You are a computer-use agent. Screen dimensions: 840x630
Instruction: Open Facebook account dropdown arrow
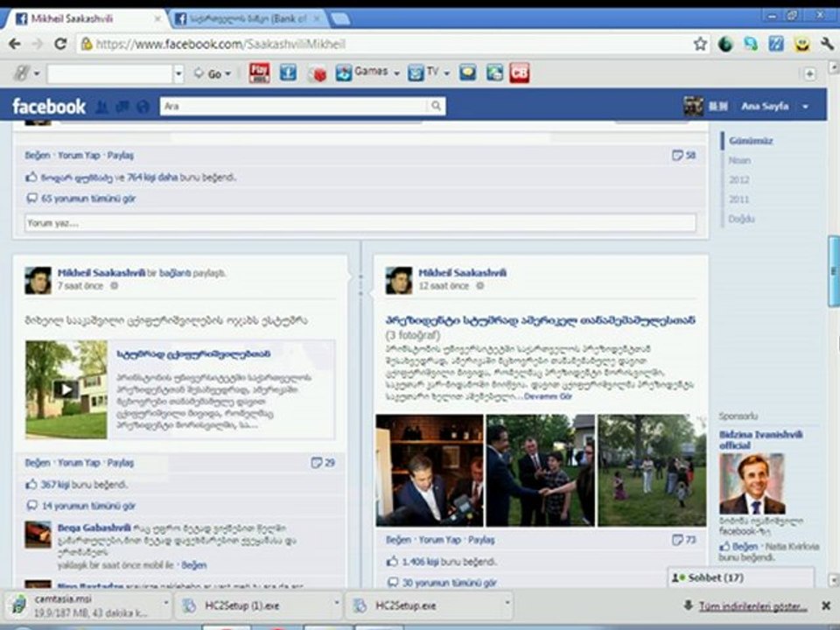tap(805, 107)
